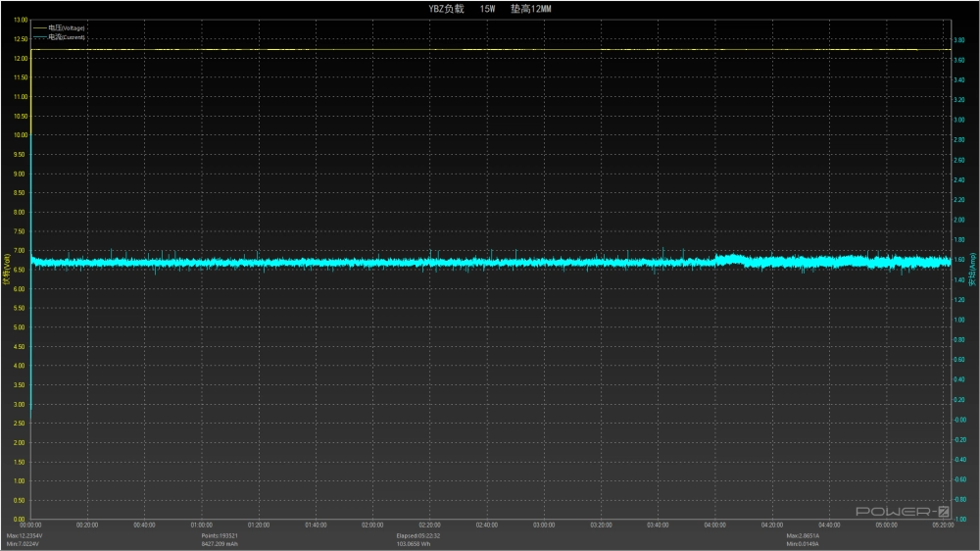Click the 13.00 volt axis label
Viewport: 980px width, 551px height.
coord(21,20)
